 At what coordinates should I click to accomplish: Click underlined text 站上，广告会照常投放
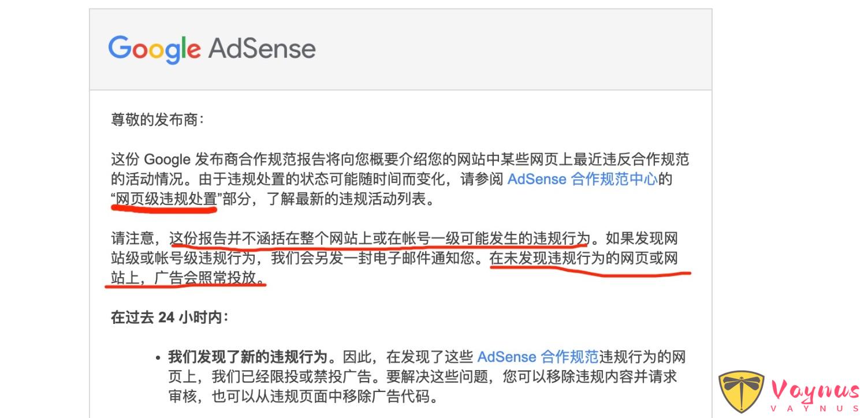(187, 278)
